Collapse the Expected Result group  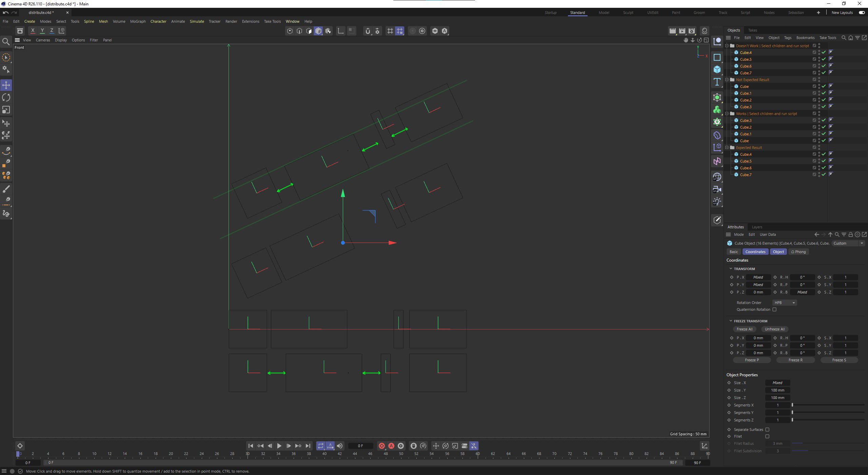[727, 148]
